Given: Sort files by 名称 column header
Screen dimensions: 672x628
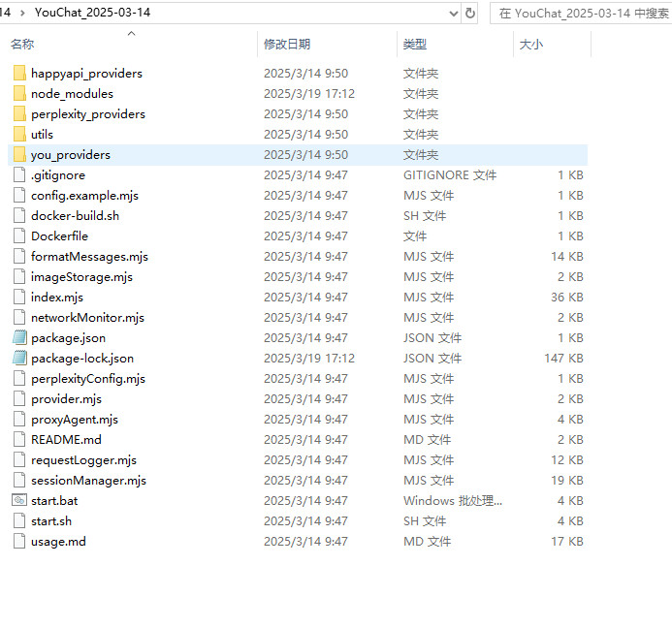Looking at the screenshot, I should [22, 45].
